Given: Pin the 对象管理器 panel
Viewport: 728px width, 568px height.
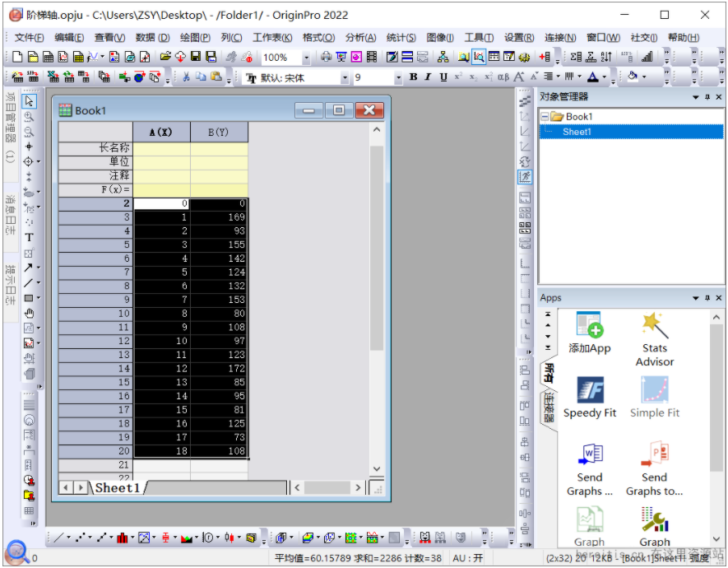Looking at the screenshot, I should (x=707, y=96).
